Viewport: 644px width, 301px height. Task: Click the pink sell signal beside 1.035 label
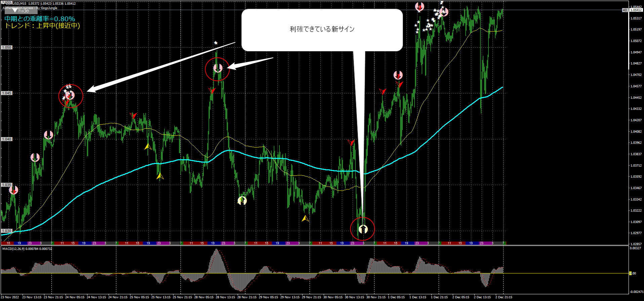coord(13,190)
